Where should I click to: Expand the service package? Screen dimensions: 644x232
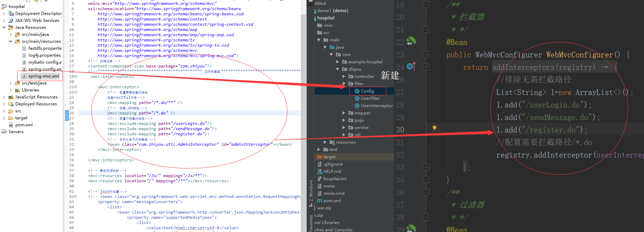click(344, 128)
